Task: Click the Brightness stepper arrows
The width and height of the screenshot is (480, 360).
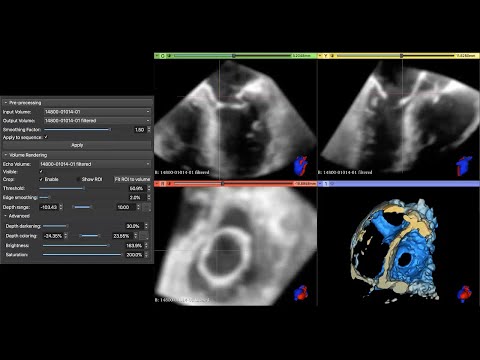Action: tap(146, 245)
